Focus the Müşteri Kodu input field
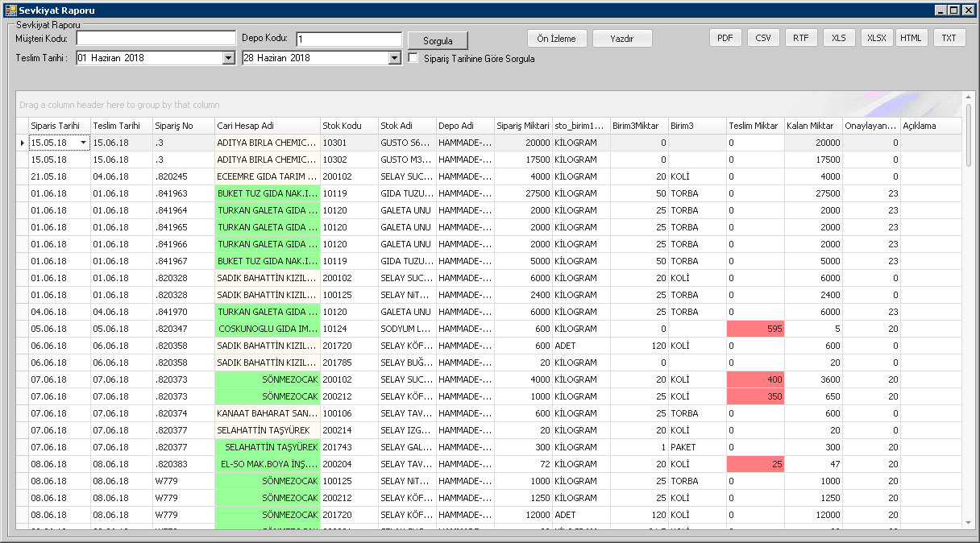Screen dimensions: 980x543 (156, 39)
